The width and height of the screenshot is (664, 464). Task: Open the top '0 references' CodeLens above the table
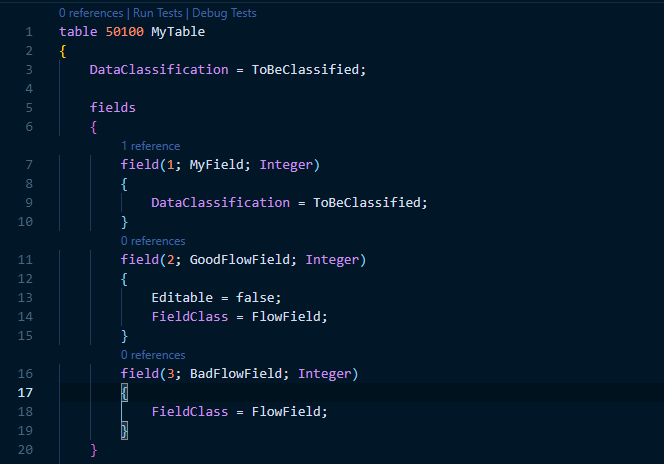92,14
